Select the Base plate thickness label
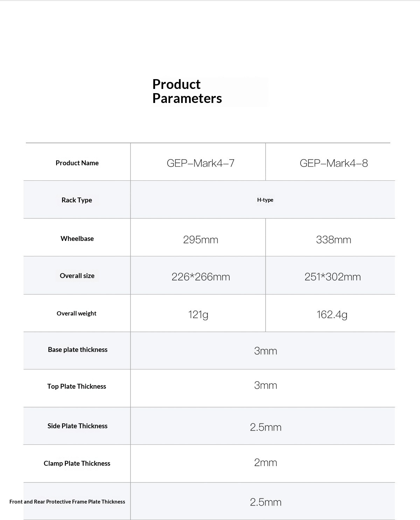The image size is (420, 520). pyautogui.click(x=78, y=349)
